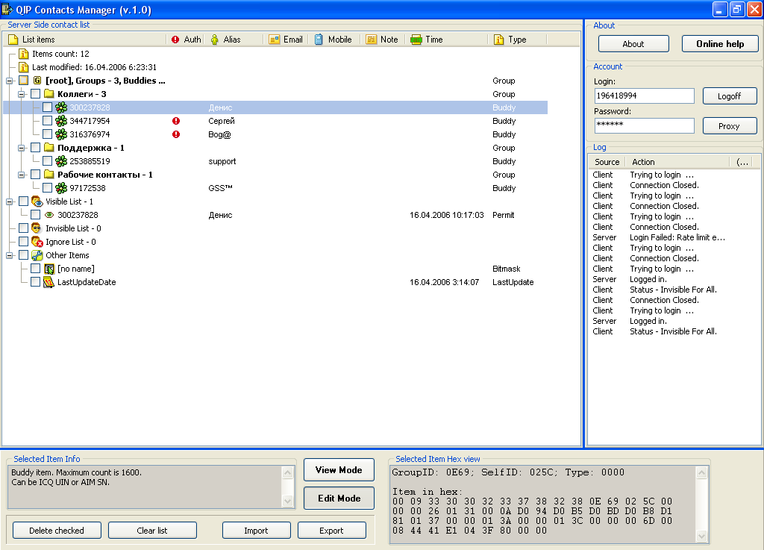The height and width of the screenshot is (550, 764).
Task: Click the flower icon for buddy 97172538
Action: (61, 188)
